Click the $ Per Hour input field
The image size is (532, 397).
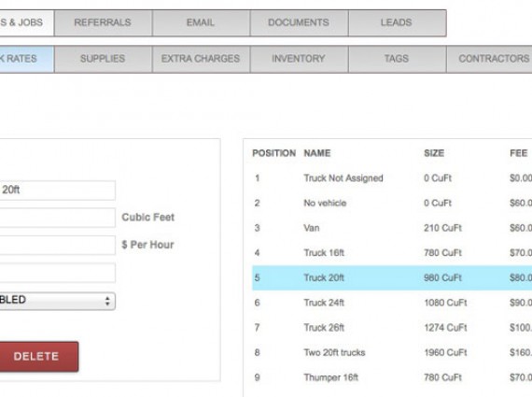[57, 245]
